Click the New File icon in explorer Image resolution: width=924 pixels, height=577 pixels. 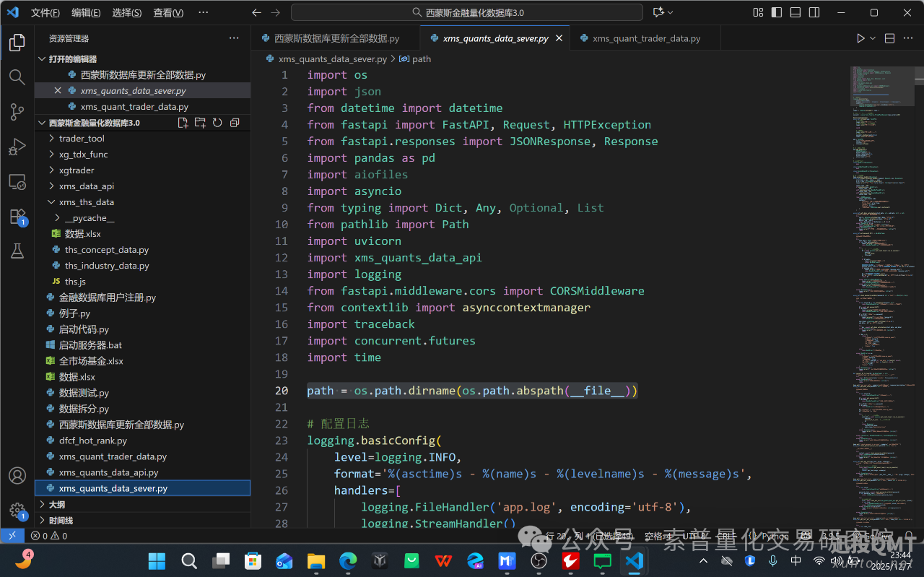coord(183,123)
